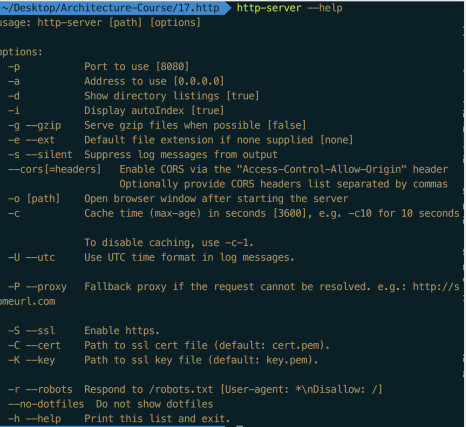Viewport: 466px width, 427px height.
Task: Click the usage line of http-server
Action: (x=100, y=23)
